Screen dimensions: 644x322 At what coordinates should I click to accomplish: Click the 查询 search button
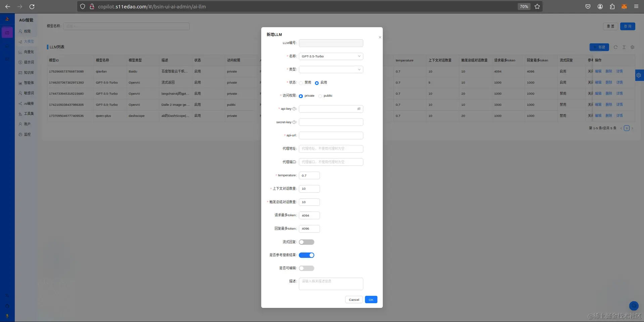(x=628, y=26)
